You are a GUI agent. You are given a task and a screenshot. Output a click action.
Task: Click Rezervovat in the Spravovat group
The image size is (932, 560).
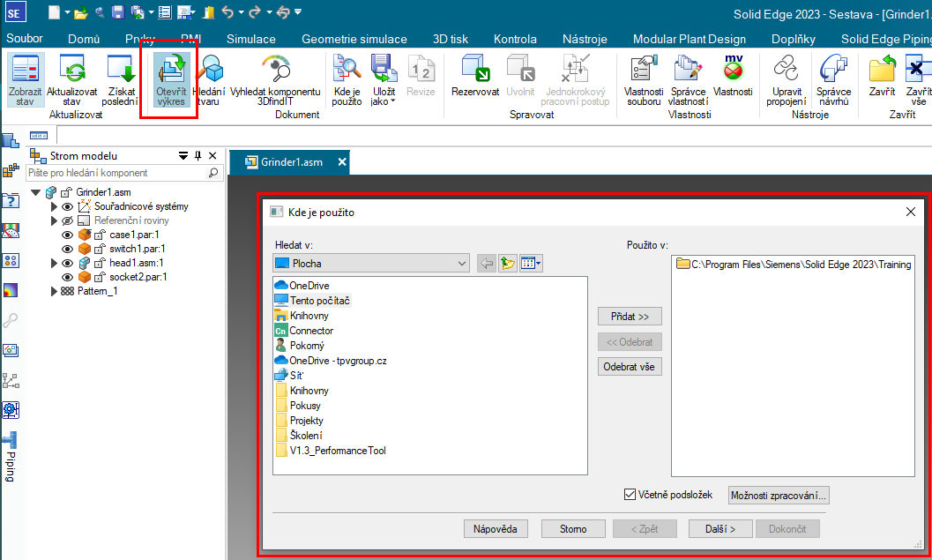(x=475, y=76)
